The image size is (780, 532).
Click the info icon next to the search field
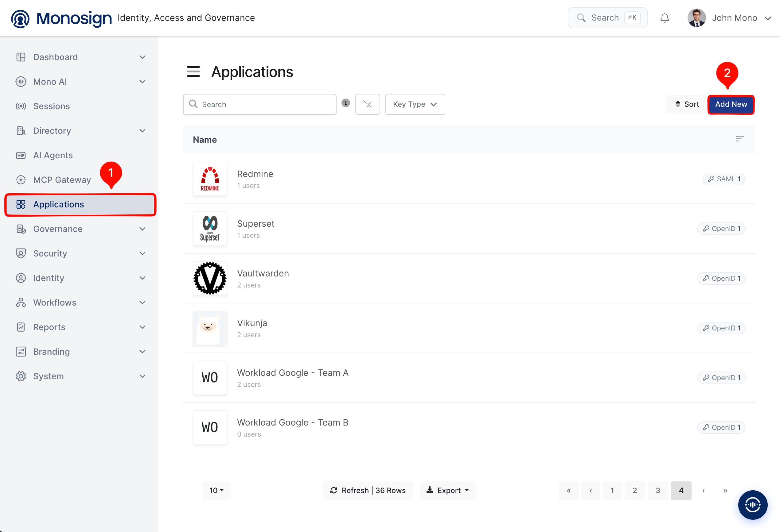tap(346, 103)
